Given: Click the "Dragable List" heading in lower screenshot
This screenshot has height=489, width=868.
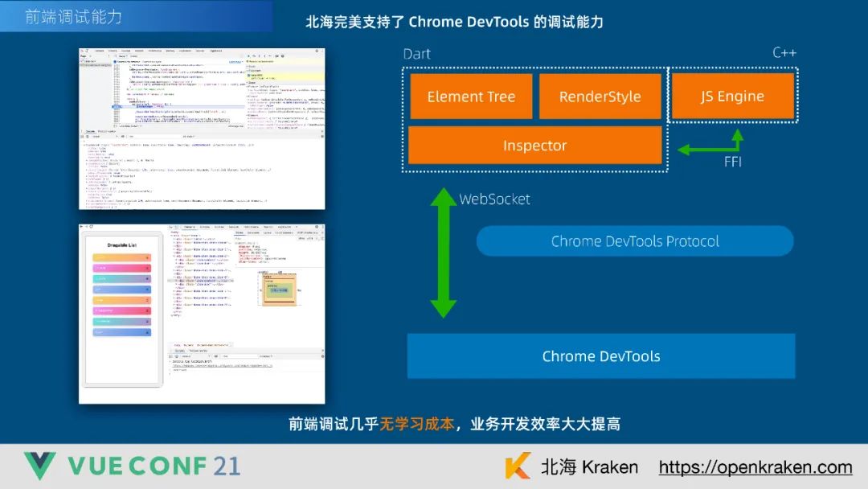Looking at the screenshot, I should (x=122, y=244).
